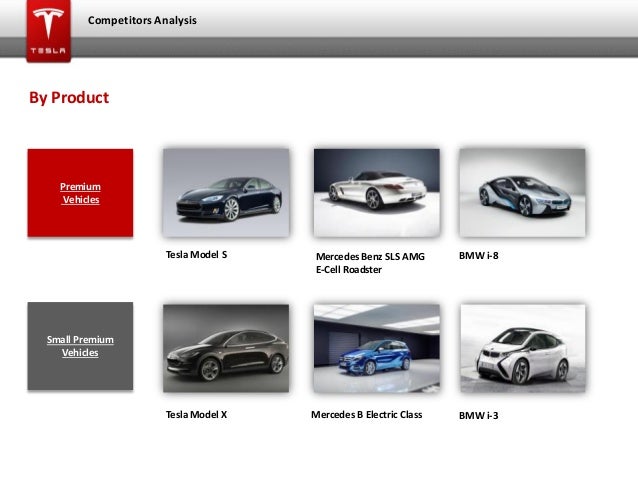Viewport: 638px width, 479px height.
Task: Select the Tesla Model X car image
Action: point(226,348)
